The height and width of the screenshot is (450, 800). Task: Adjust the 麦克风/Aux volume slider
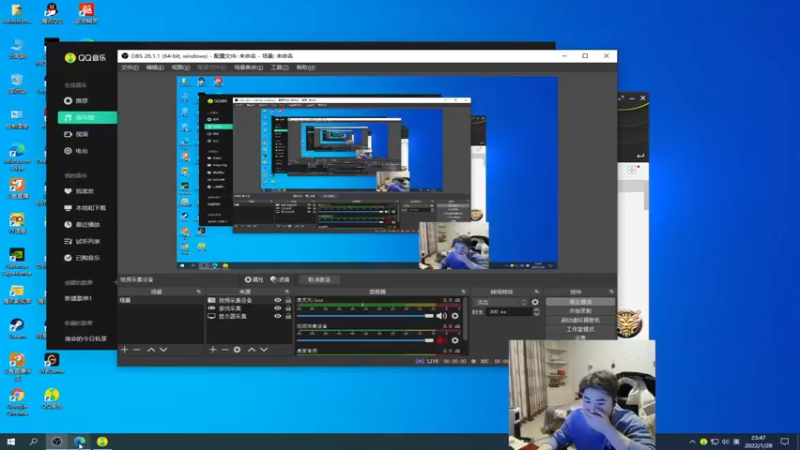pyautogui.click(x=365, y=316)
